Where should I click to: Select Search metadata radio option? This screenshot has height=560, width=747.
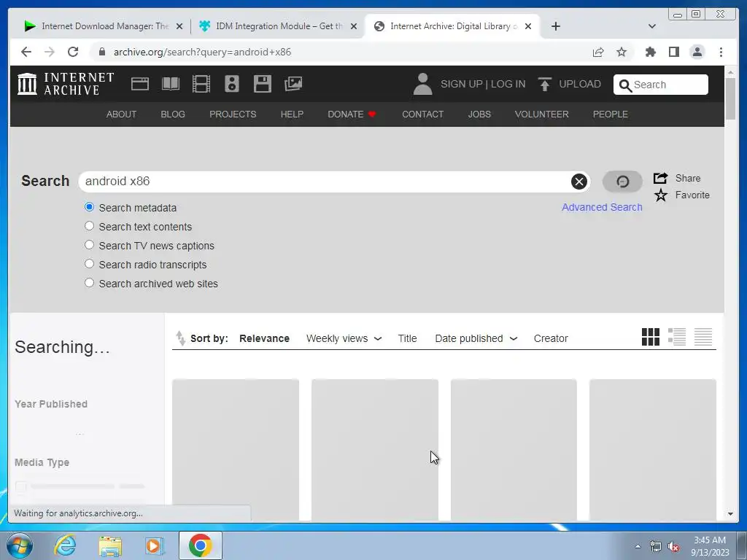coord(89,207)
